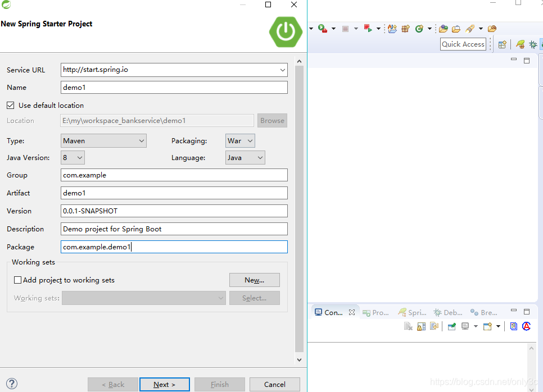Open the Type dropdown showing Maven

coord(103,141)
